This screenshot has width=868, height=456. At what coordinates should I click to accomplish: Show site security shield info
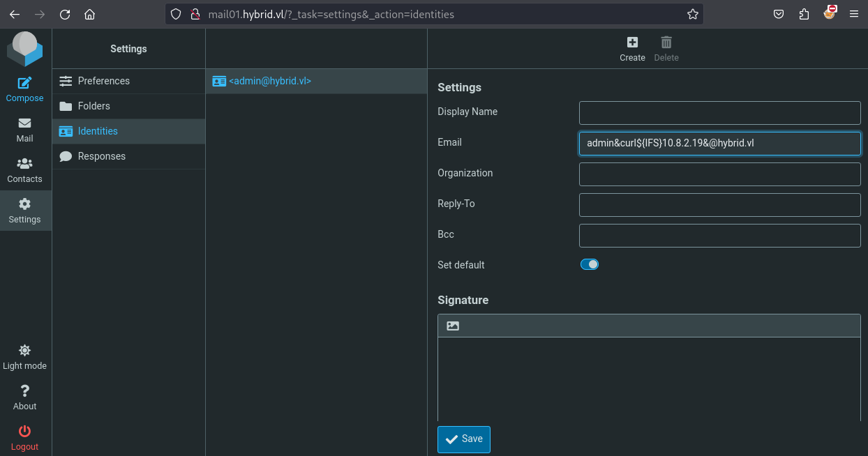[x=176, y=14]
